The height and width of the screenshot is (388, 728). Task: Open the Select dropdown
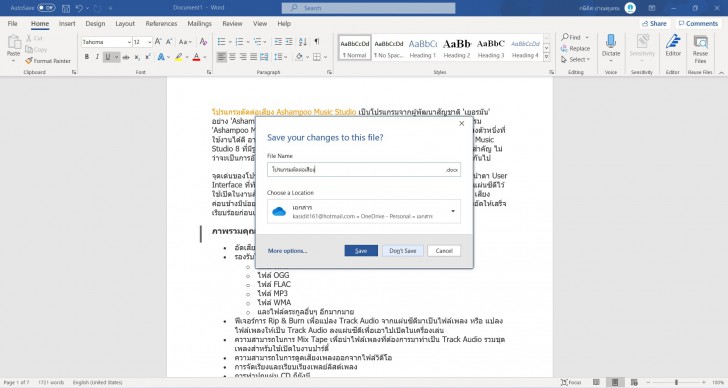tap(576, 59)
